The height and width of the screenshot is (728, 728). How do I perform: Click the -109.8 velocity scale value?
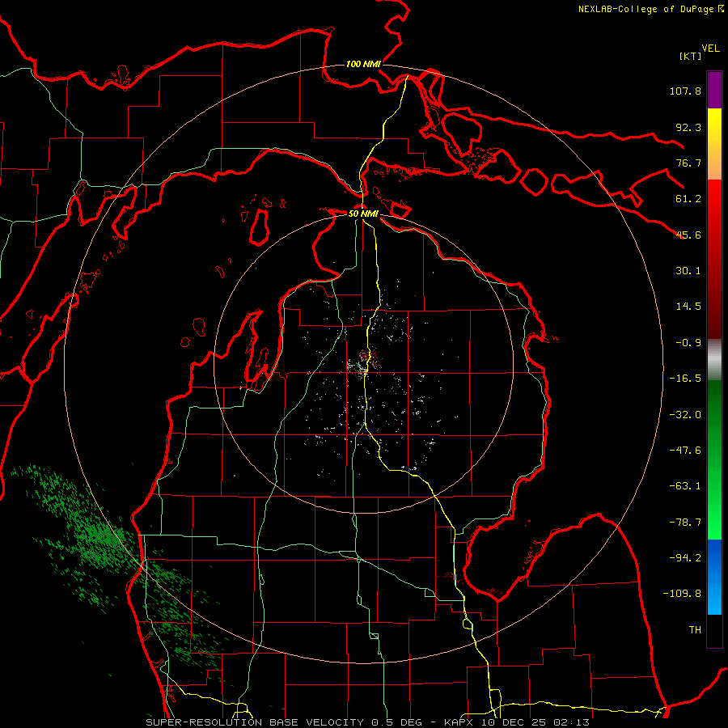[x=682, y=594]
